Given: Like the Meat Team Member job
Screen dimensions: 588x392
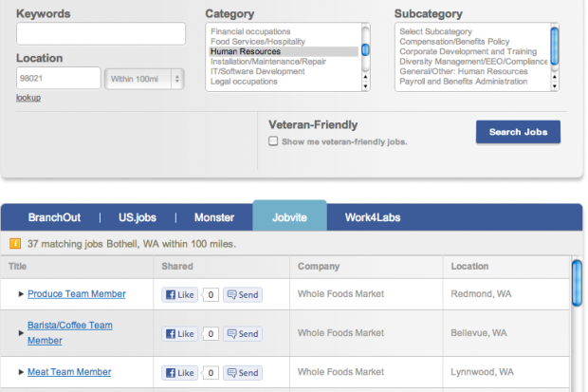Looking at the screenshot, I should click(180, 373).
